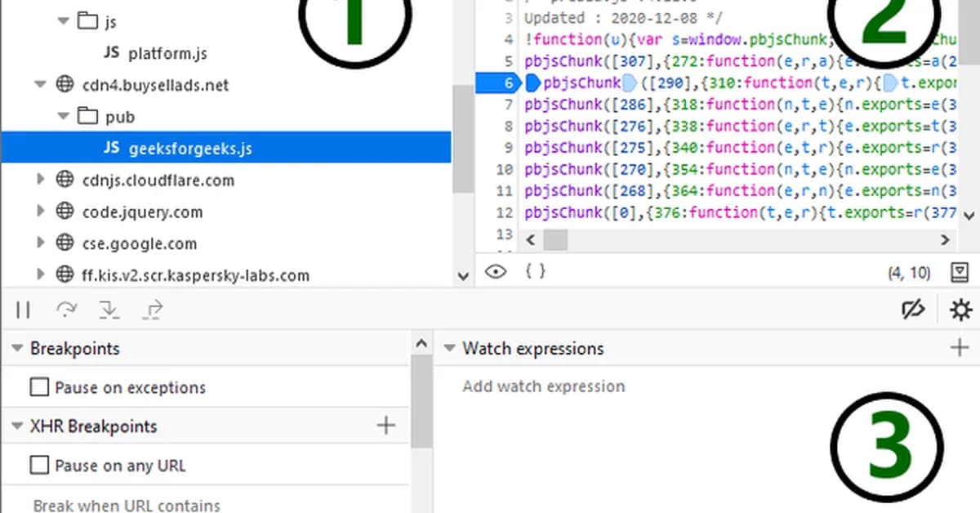Toggle the blackbox source eye icon
This screenshot has height=513, width=980.
tap(497, 271)
